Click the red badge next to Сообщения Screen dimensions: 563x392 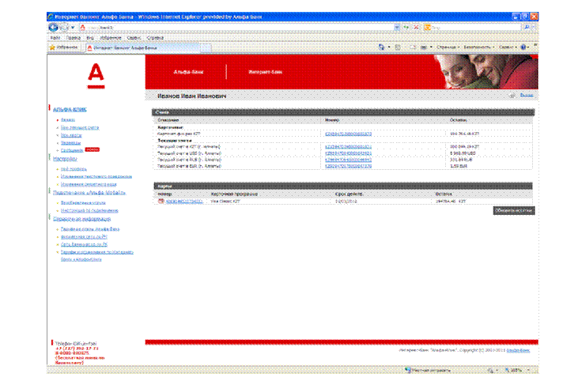coord(92,149)
